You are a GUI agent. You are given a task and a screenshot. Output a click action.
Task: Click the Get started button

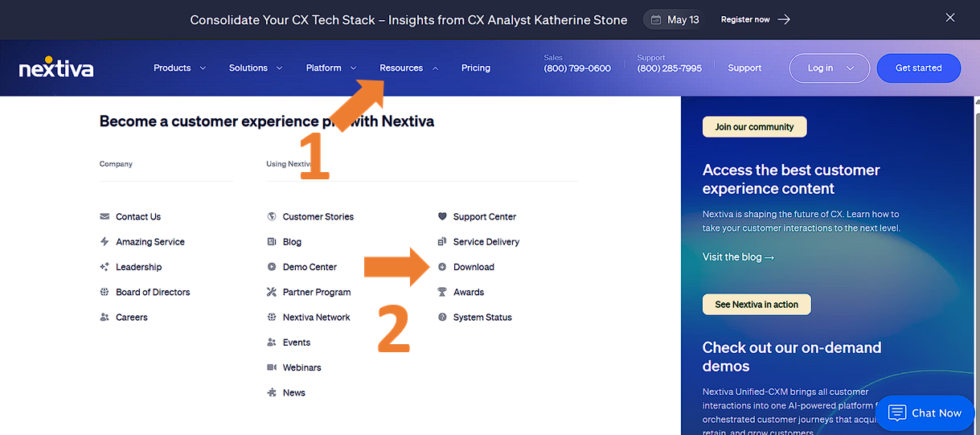[x=918, y=68]
